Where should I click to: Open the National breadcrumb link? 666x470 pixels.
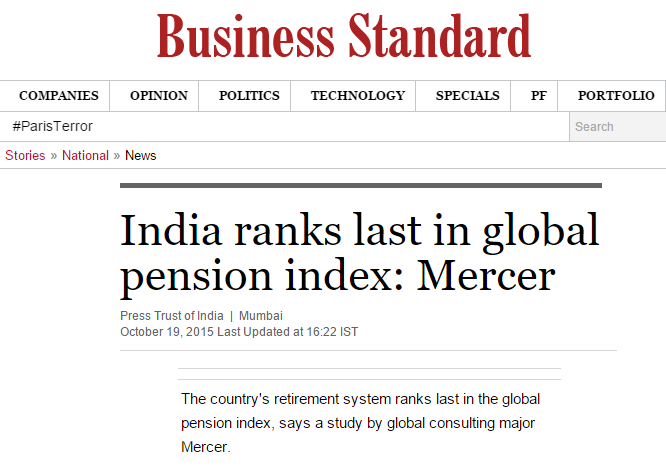pyautogui.click(x=85, y=155)
